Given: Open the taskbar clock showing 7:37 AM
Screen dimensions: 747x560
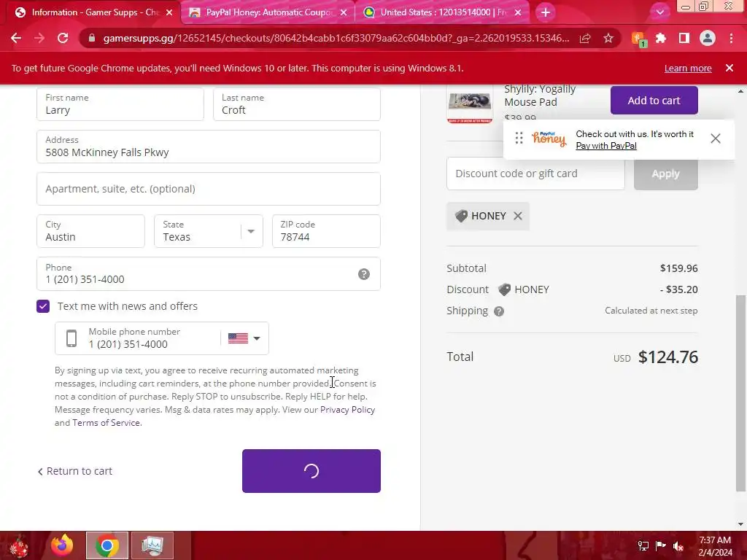Looking at the screenshot, I should pos(715,546).
